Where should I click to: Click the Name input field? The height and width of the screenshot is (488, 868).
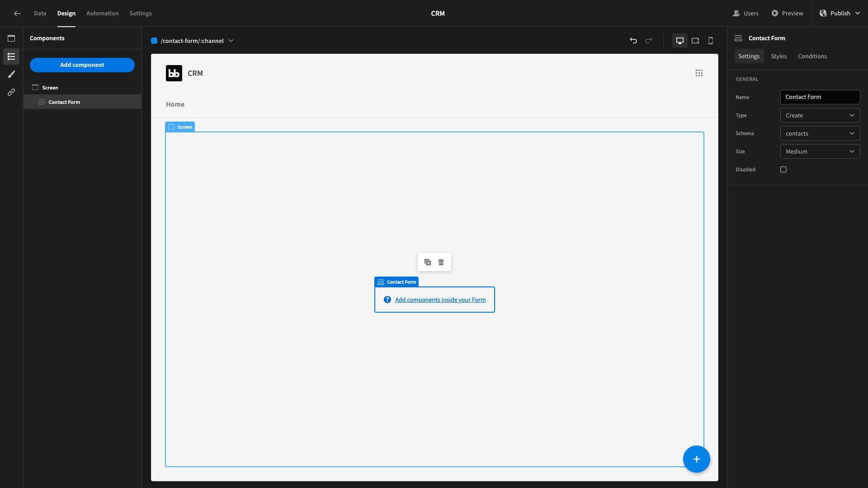point(821,97)
